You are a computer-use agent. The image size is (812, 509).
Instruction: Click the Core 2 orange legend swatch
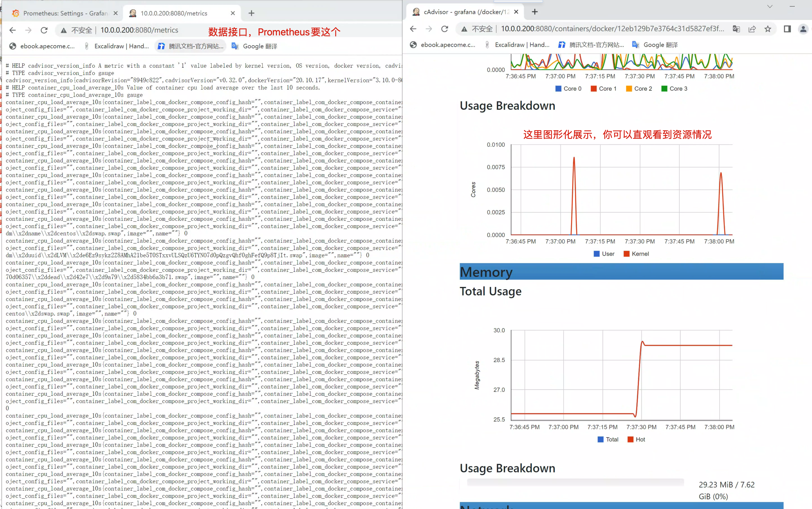629,88
